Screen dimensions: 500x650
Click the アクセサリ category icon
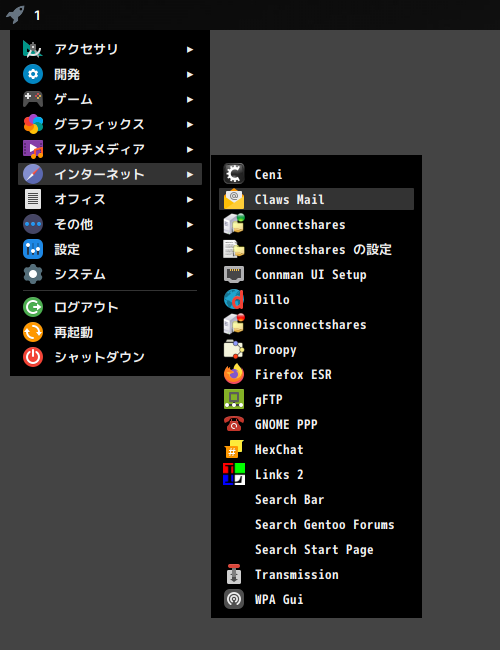click(x=33, y=49)
